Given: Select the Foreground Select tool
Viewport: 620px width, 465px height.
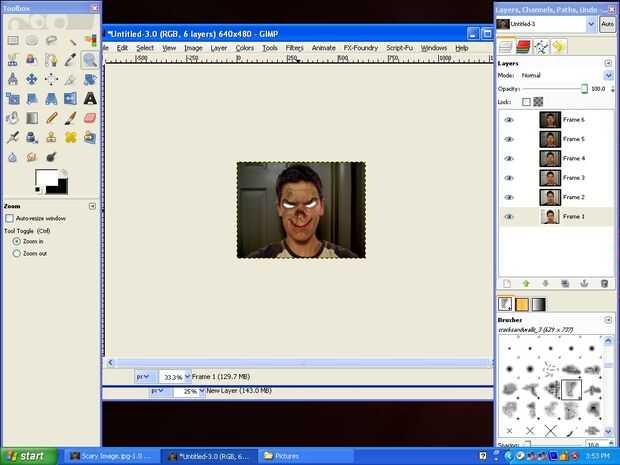Looking at the screenshot, I should [32, 60].
